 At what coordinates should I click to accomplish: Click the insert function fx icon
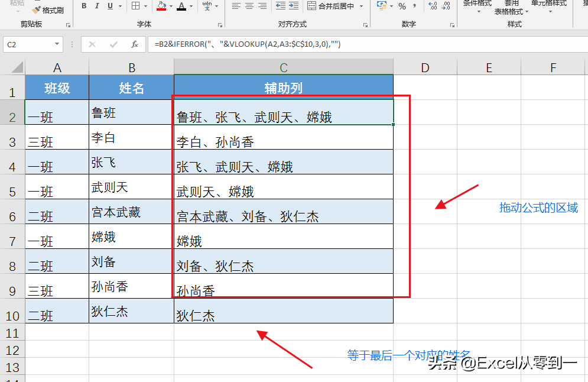coord(135,44)
